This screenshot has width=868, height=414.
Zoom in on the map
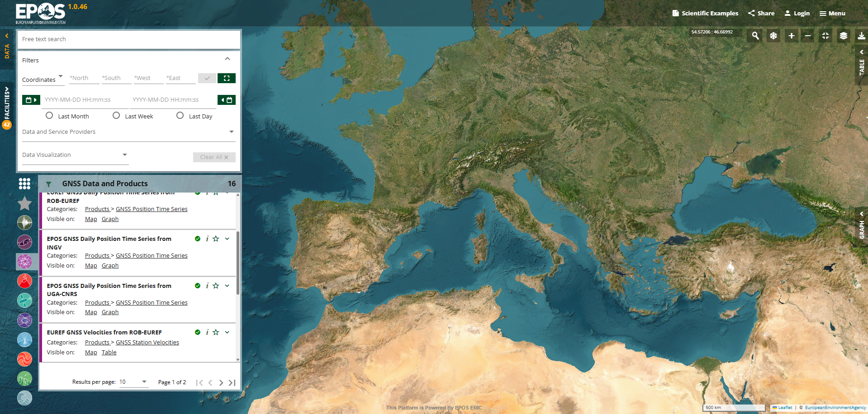(x=791, y=36)
